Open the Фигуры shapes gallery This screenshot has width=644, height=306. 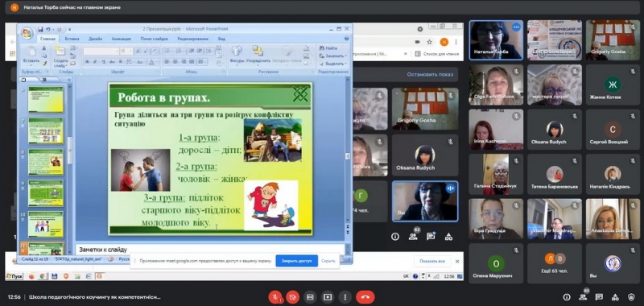pyautogui.click(x=237, y=56)
